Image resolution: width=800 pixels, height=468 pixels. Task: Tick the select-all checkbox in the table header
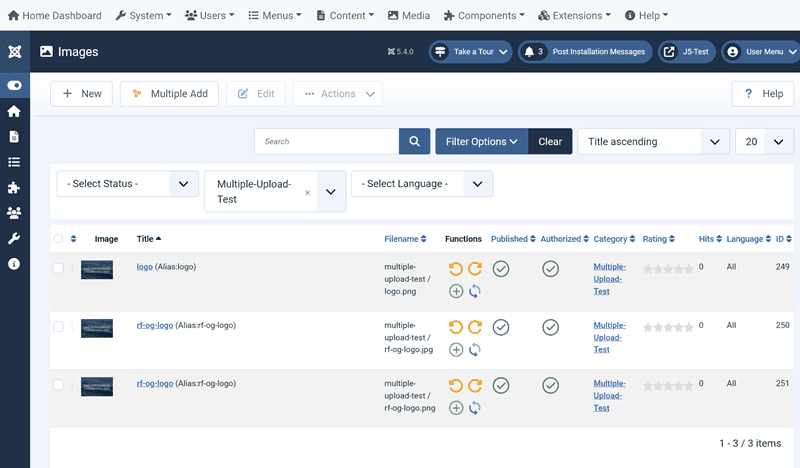point(58,239)
